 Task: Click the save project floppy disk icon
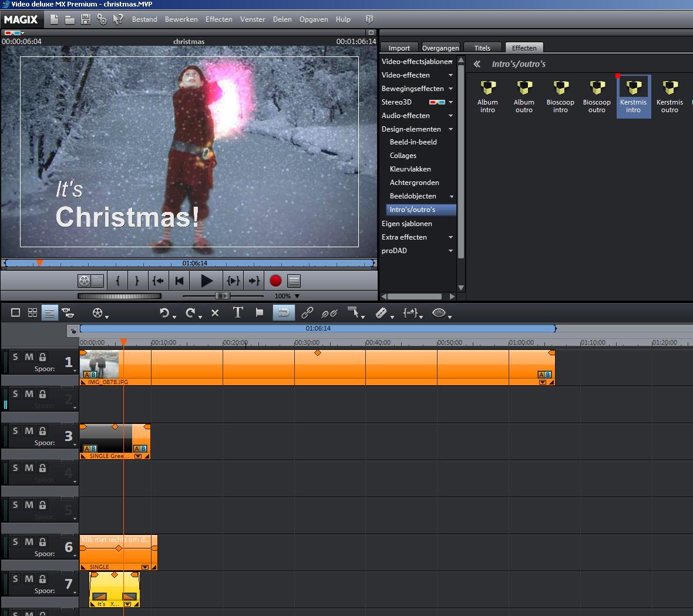(86, 19)
